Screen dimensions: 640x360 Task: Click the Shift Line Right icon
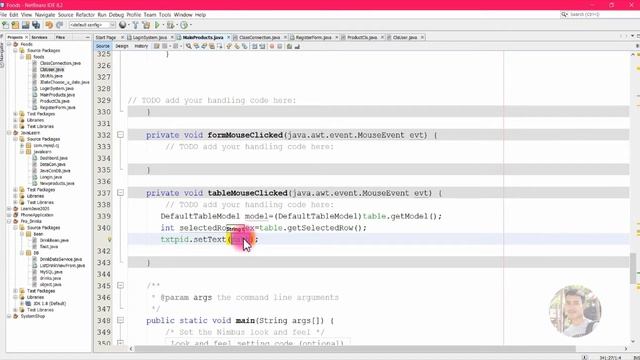click(262, 46)
